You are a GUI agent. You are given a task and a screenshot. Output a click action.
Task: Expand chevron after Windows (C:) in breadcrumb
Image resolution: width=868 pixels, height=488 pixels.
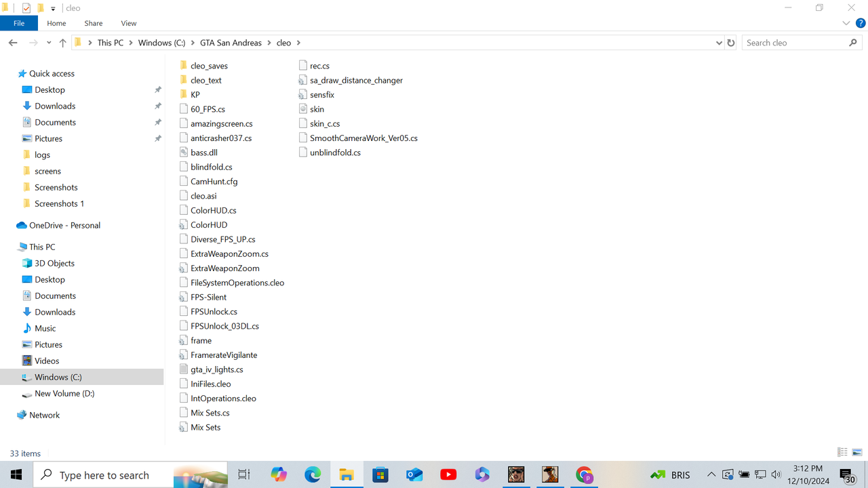193,43
